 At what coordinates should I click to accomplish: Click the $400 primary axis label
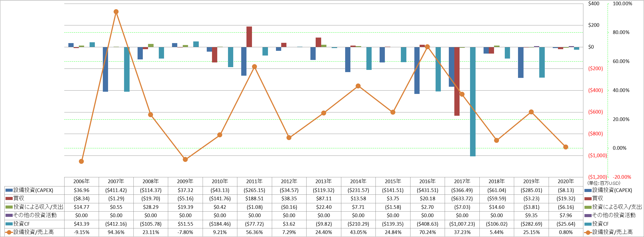(594, 4)
